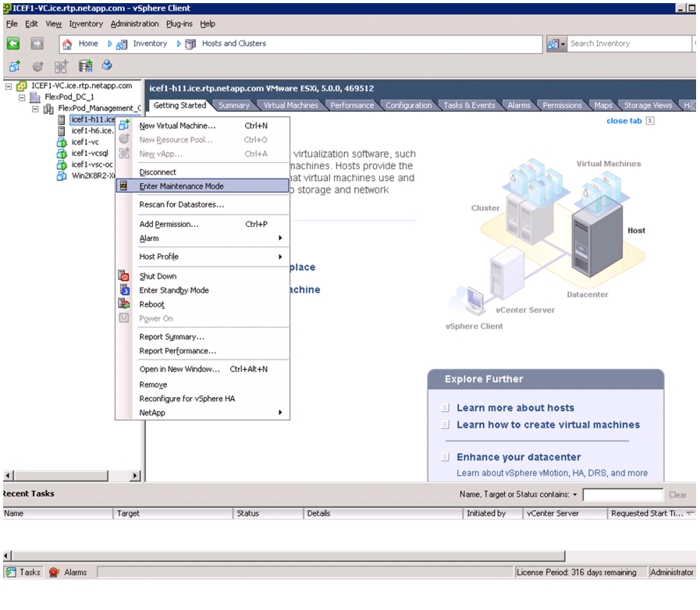Image resolution: width=700 pixels, height=610 pixels.
Task: Click the icon beside Learn more about hosts
Action: pos(445,407)
